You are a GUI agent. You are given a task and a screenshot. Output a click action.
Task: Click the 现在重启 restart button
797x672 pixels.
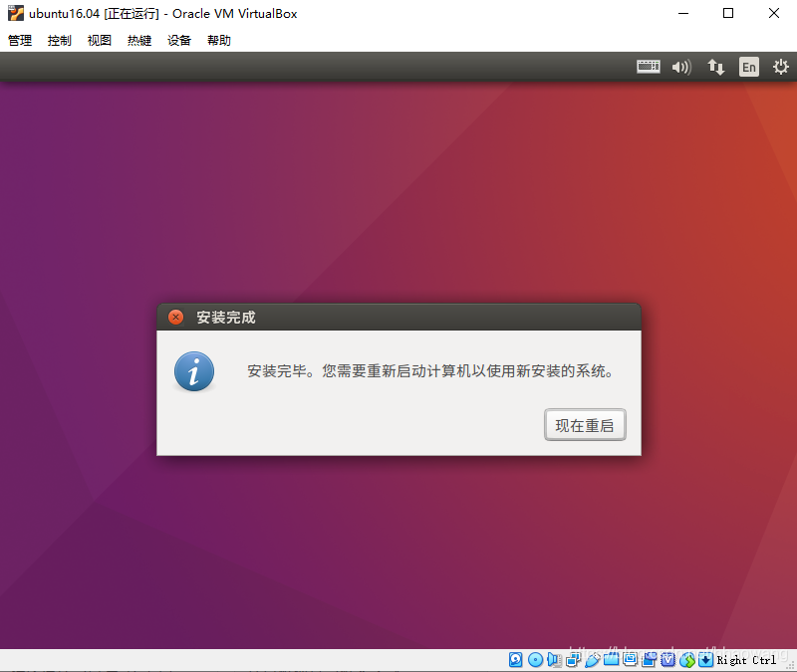[x=585, y=425]
